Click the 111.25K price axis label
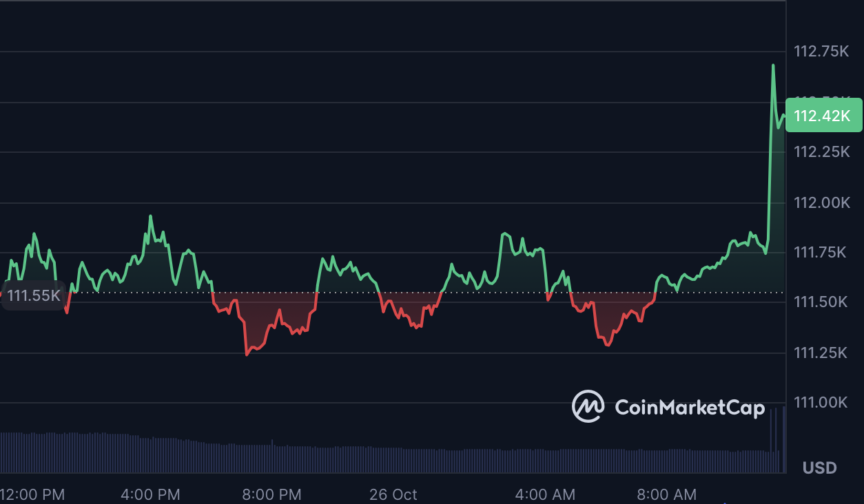The height and width of the screenshot is (504, 864). tap(821, 353)
